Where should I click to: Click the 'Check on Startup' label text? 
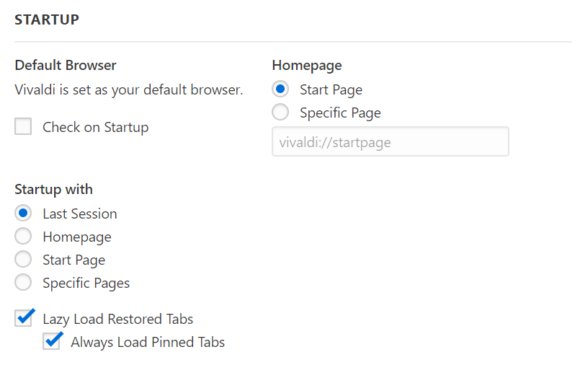tap(96, 127)
